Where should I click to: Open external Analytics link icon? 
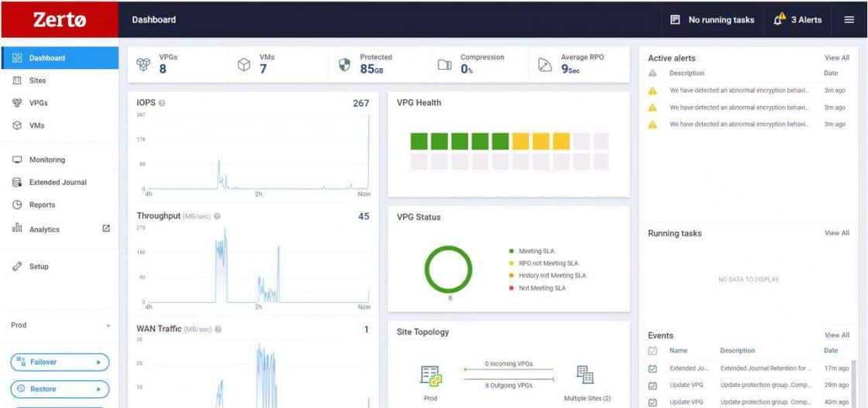[x=106, y=228]
